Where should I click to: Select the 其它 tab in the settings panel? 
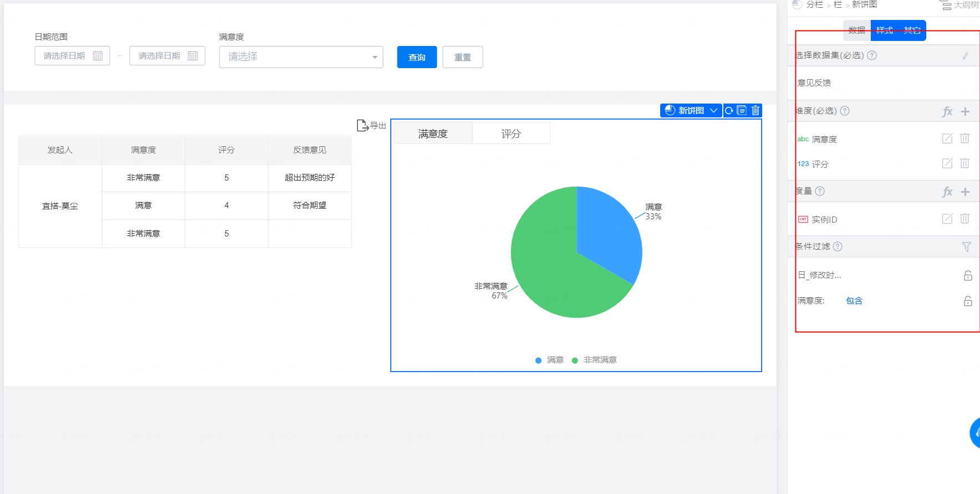912,30
